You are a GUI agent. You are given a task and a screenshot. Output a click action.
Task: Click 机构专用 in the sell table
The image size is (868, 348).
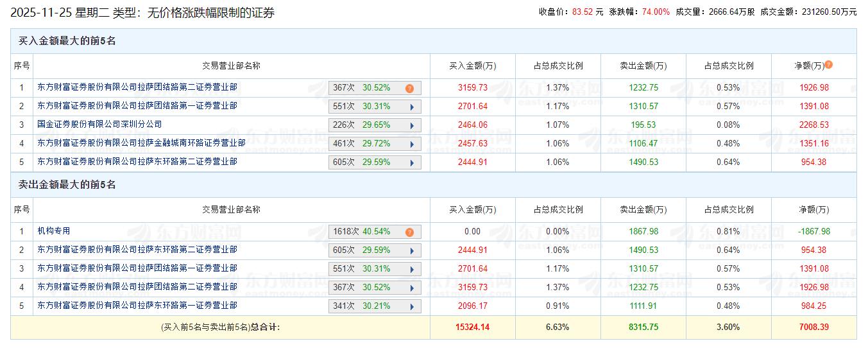pos(54,231)
